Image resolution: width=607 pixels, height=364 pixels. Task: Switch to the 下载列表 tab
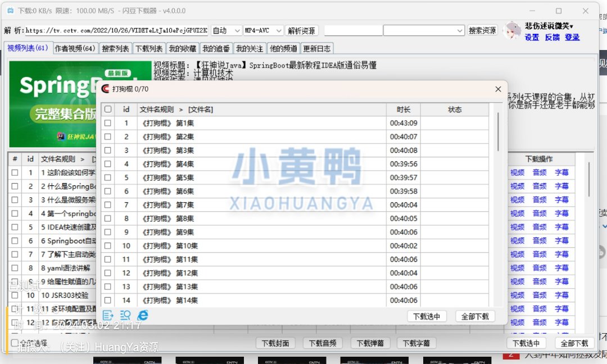tap(149, 49)
